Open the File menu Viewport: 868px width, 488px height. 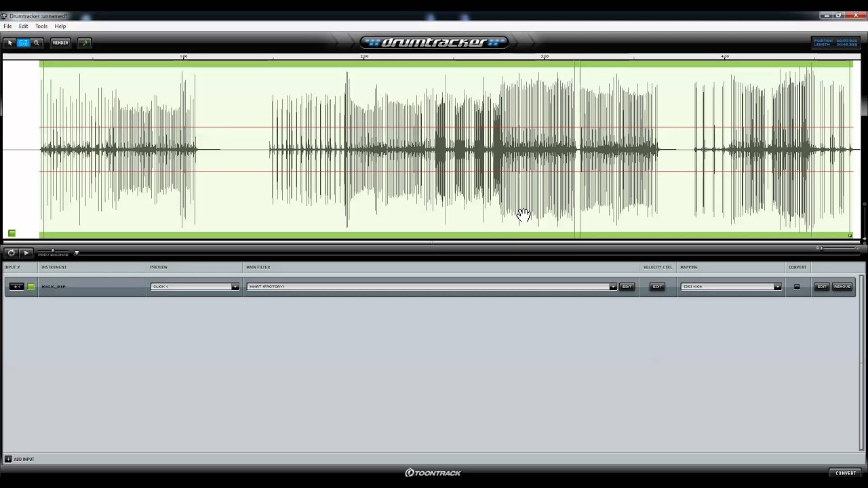click(7, 26)
